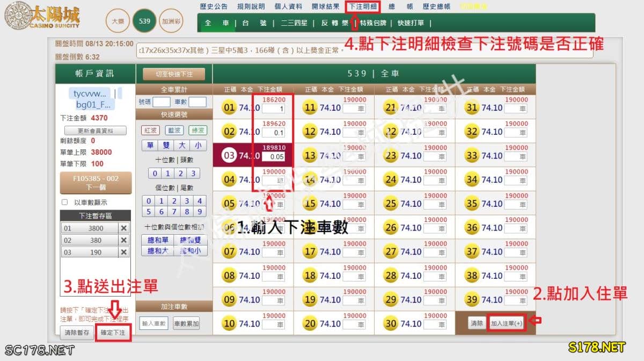Select the 綠波 green color filter
The width and height of the screenshot is (644, 361).
click(x=197, y=131)
